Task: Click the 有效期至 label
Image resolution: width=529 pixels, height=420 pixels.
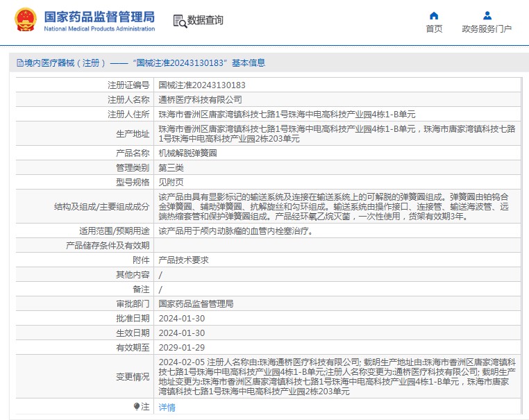Action: click(133, 348)
